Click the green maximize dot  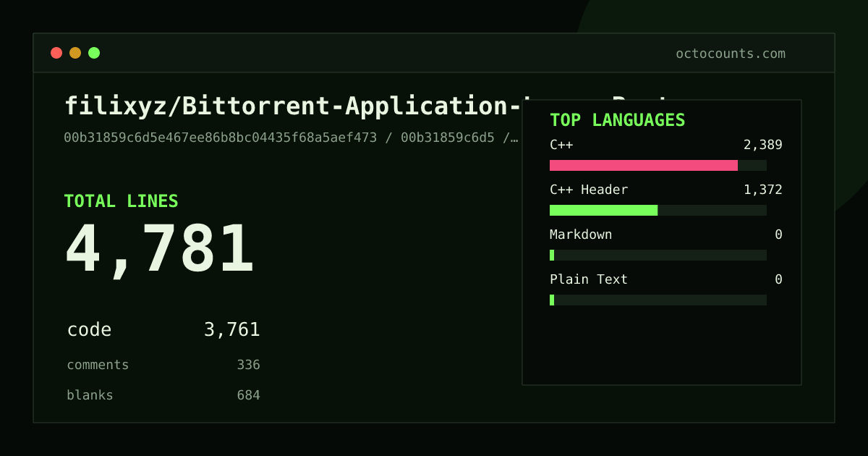[94, 53]
